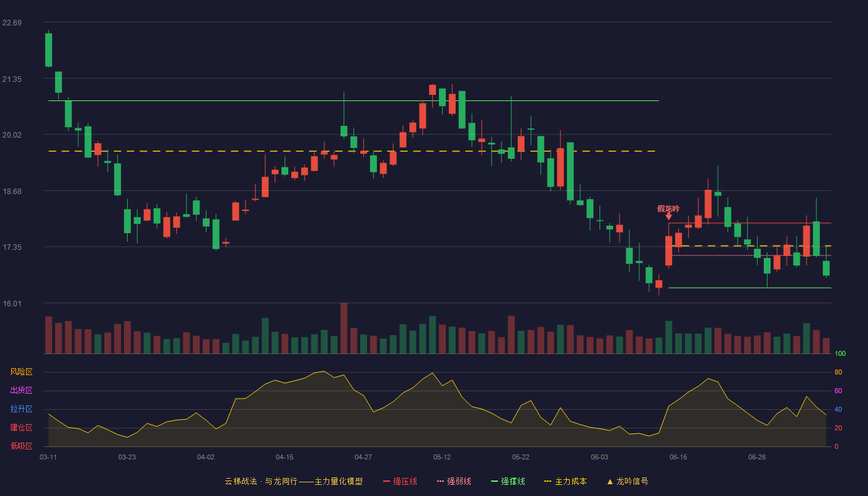This screenshot has width=868, height=496.
Task: Click the first green candlestick on 03-11
Action: (48, 50)
